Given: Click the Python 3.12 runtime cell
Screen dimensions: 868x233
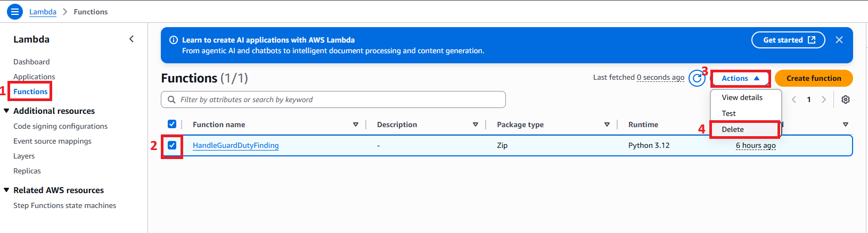Looking at the screenshot, I should [x=649, y=145].
